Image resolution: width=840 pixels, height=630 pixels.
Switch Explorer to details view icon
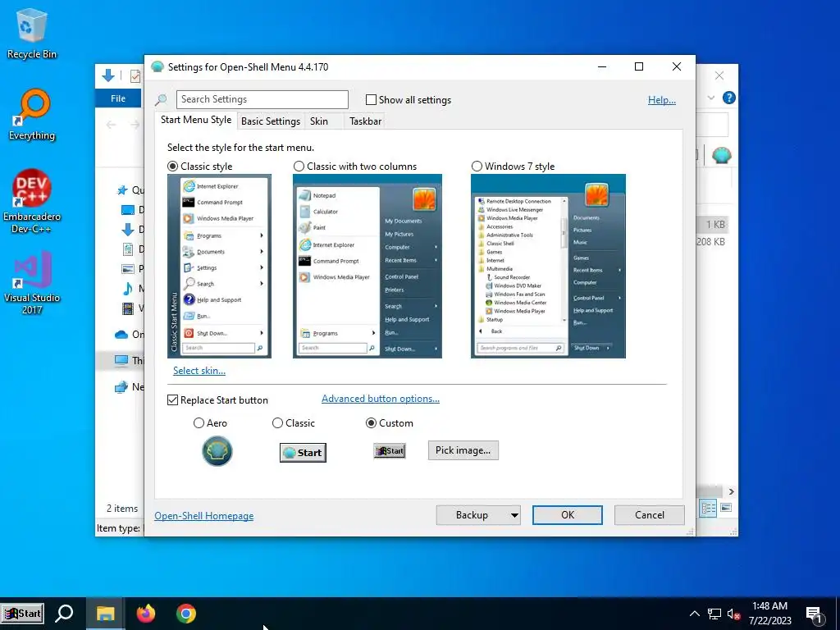pyautogui.click(x=708, y=508)
